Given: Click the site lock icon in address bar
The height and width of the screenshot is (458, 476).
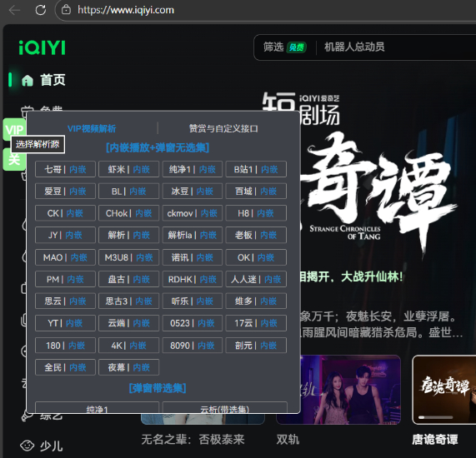Looking at the screenshot, I should (66, 10).
